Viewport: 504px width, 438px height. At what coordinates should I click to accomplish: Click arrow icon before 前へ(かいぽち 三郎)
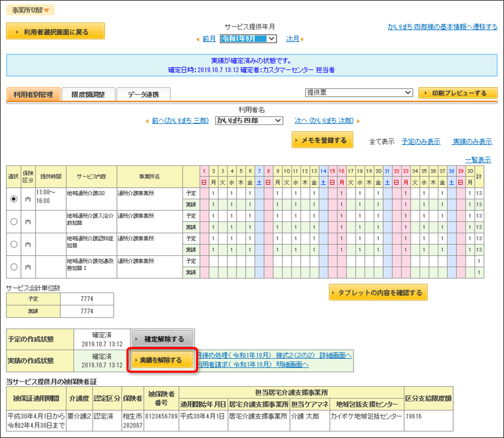pyautogui.click(x=147, y=121)
